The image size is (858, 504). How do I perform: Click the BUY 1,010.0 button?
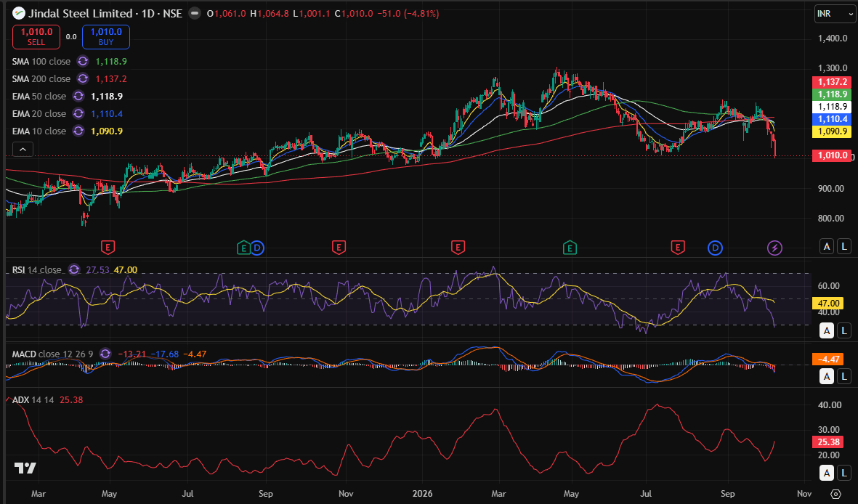[x=106, y=36]
